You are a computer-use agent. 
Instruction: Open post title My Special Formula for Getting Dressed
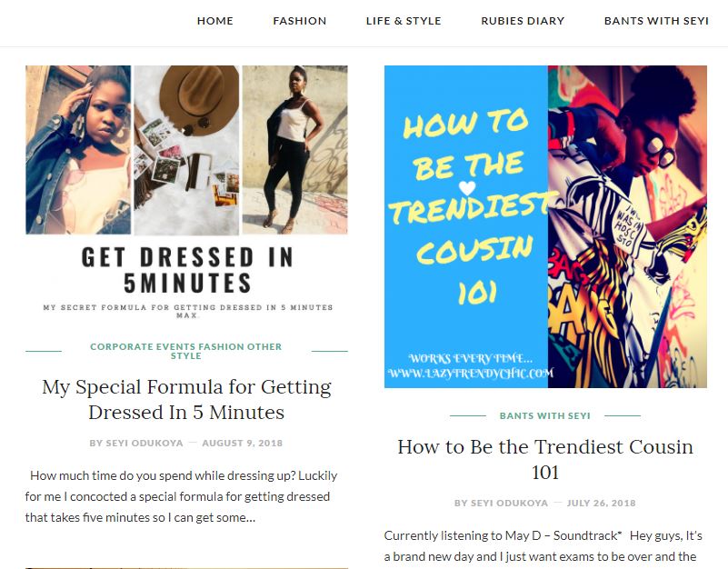[186, 399]
